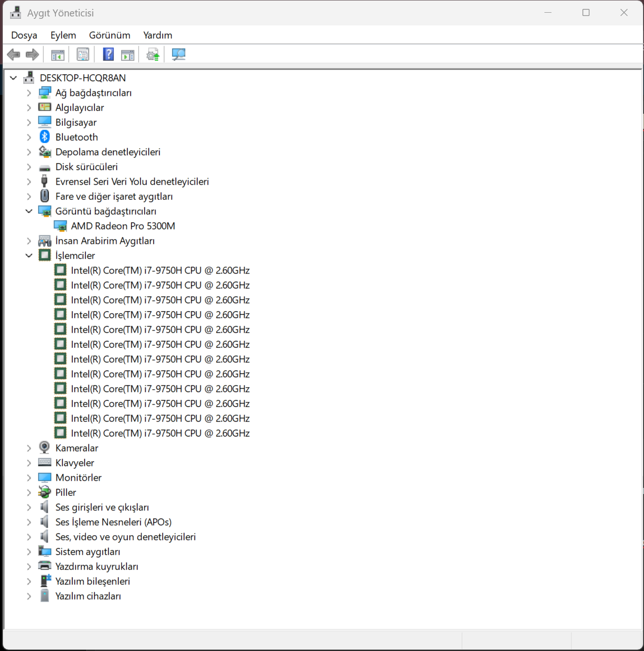Expand the Algılayıcılar category
Image resolution: width=644 pixels, height=651 pixels.
(x=29, y=108)
